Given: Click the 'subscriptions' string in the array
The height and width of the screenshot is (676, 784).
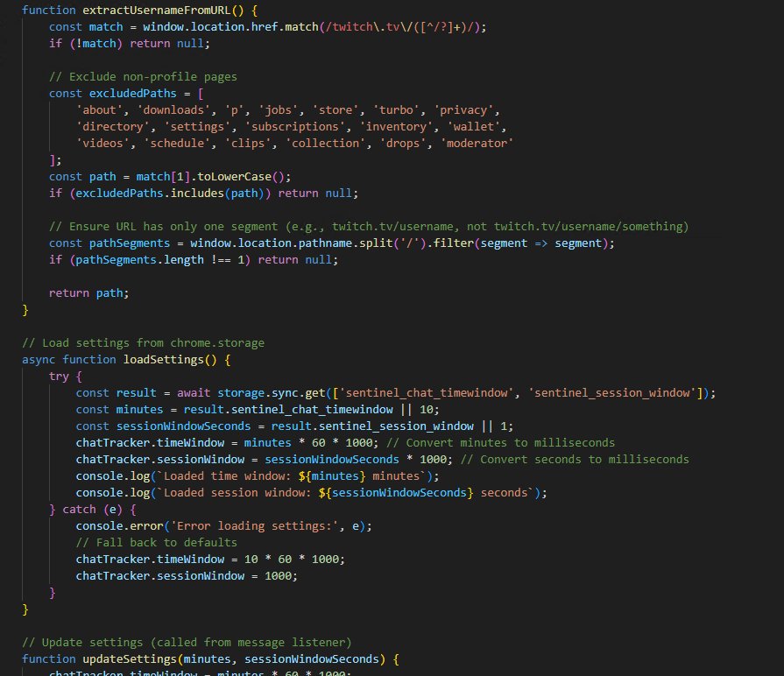Looking at the screenshot, I should click(x=295, y=126).
